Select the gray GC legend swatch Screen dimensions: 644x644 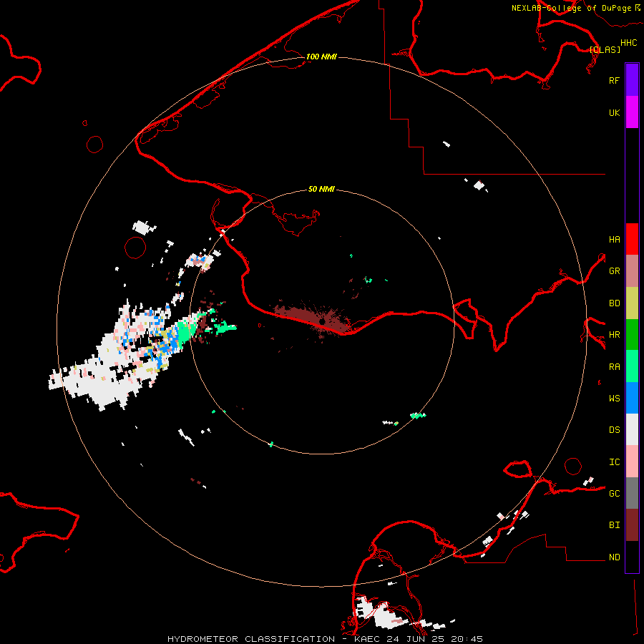(632, 493)
